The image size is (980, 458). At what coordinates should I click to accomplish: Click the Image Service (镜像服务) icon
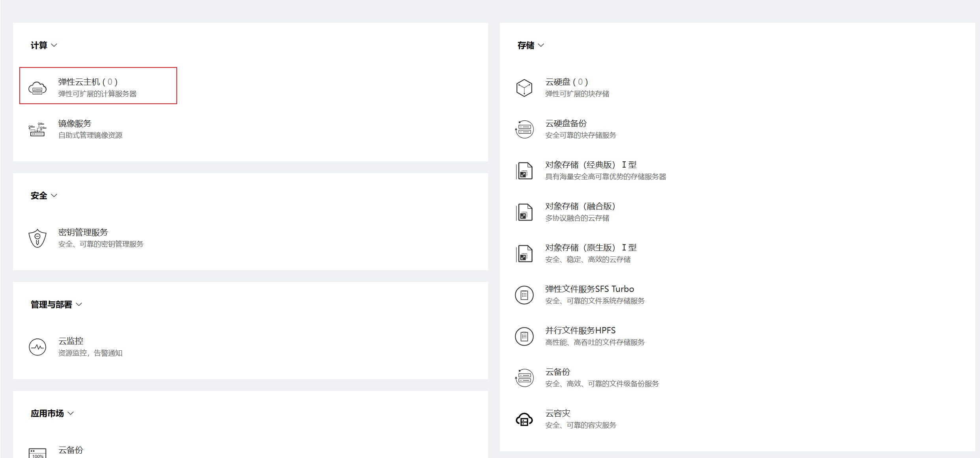37,129
